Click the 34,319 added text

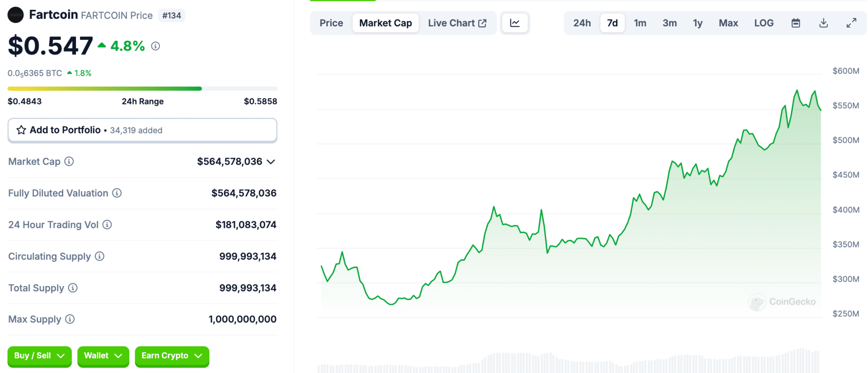click(136, 130)
